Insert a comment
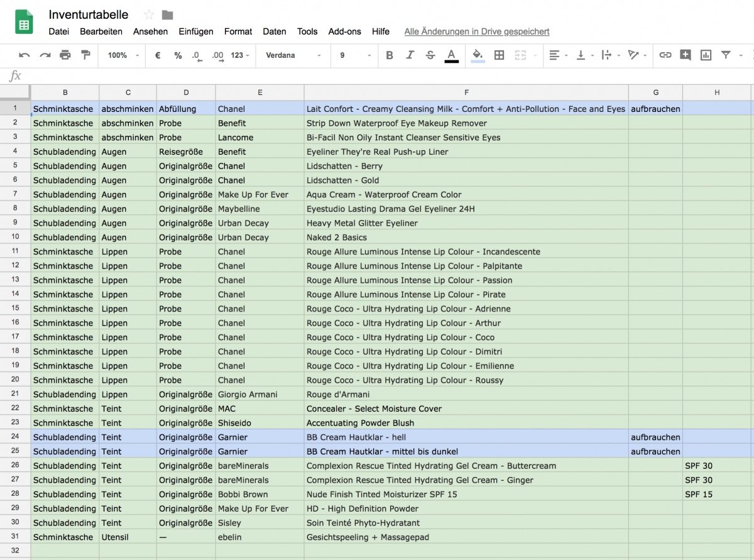 coord(685,55)
